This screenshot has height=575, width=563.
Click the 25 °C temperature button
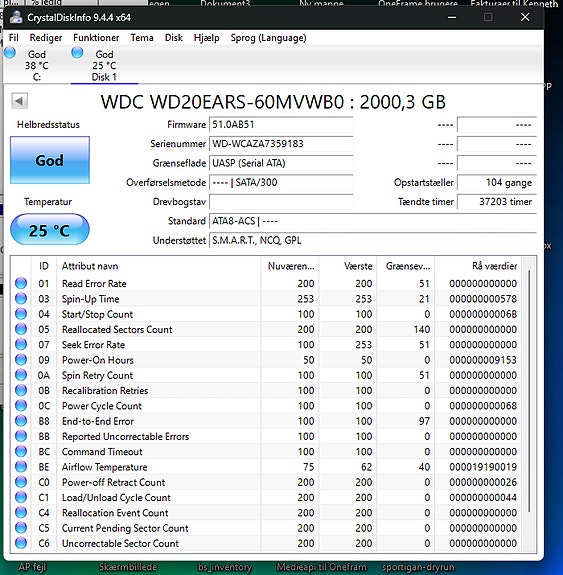click(x=50, y=230)
